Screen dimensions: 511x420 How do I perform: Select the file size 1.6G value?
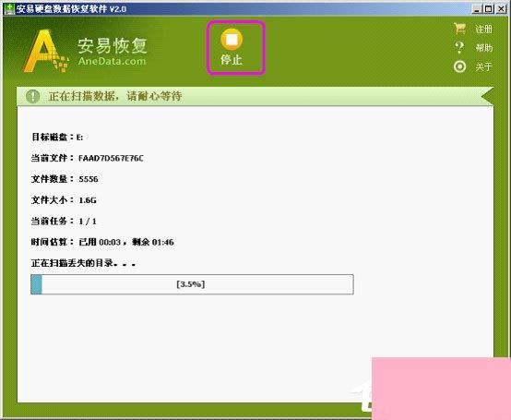pyautogui.click(x=88, y=200)
